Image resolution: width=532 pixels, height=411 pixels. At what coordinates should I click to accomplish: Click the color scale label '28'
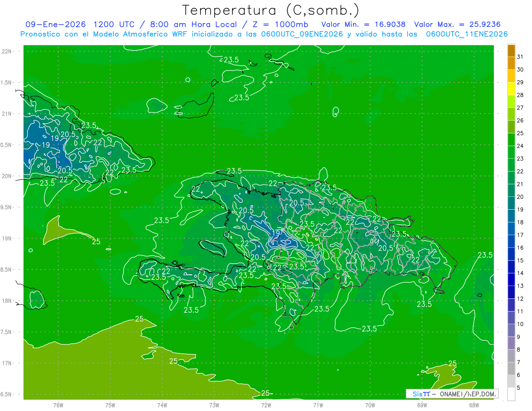click(x=520, y=95)
